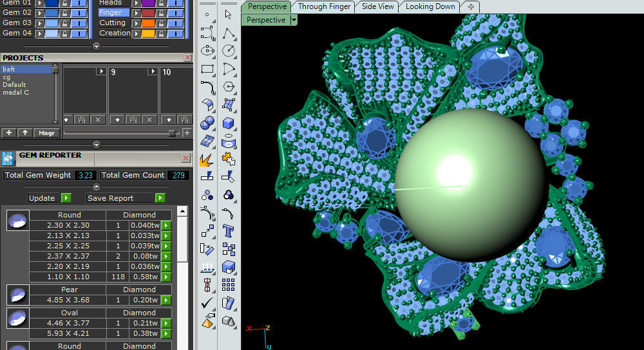Image resolution: width=644 pixels, height=350 pixels.
Task: Toggle lock on Gem 04 layer
Action: tap(64, 33)
